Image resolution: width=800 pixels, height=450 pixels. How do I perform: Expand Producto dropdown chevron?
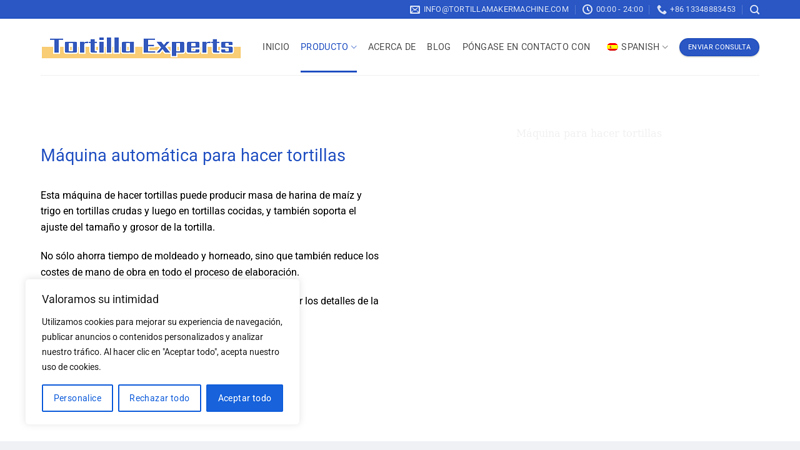pos(354,47)
